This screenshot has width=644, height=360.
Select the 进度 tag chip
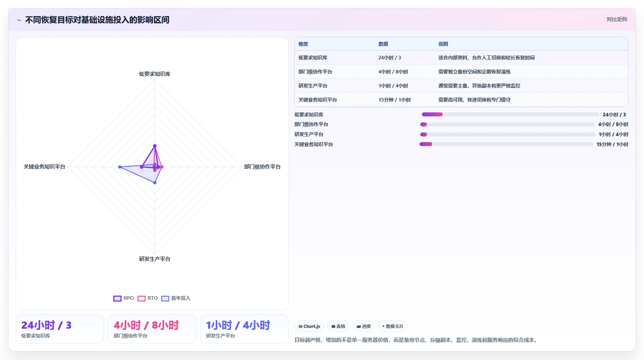coord(364,326)
